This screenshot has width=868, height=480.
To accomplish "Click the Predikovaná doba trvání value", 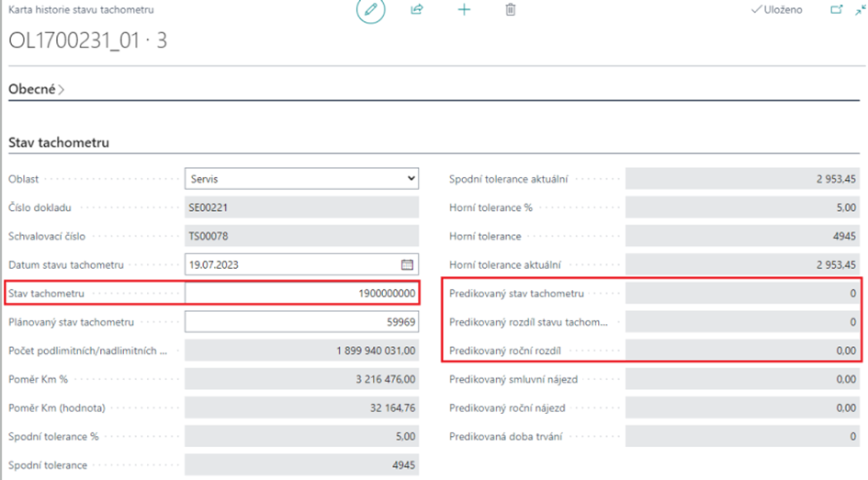I will (742, 437).
